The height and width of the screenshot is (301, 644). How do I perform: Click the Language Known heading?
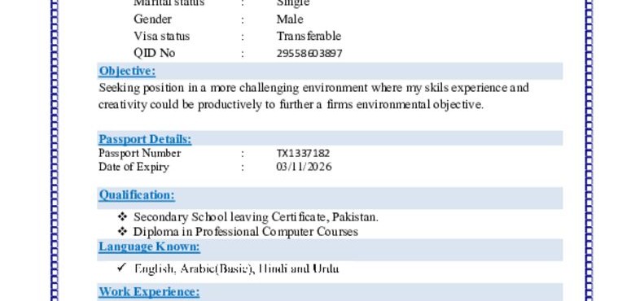click(149, 246)
